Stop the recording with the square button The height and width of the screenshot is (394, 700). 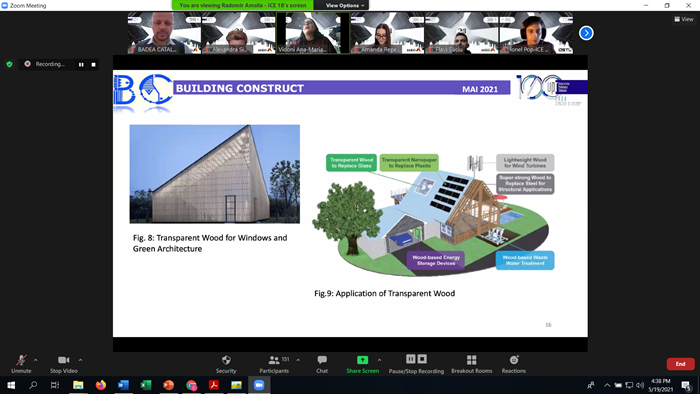pyautogui.click(x=93, y=65)
